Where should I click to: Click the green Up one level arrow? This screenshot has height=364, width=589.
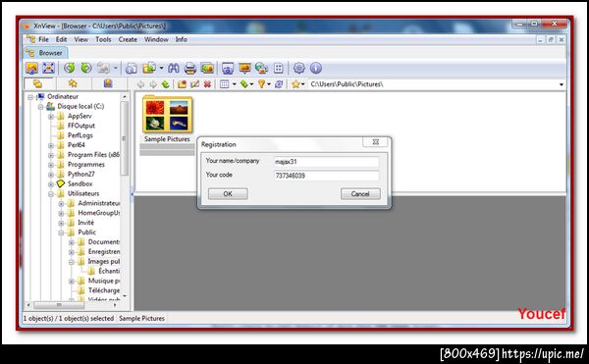166,84
